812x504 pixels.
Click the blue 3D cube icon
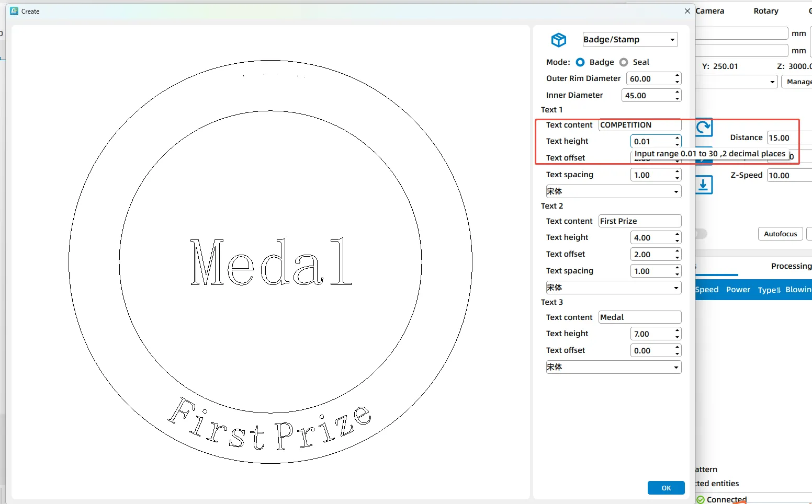pyautogui.click(x=558, y=40)
